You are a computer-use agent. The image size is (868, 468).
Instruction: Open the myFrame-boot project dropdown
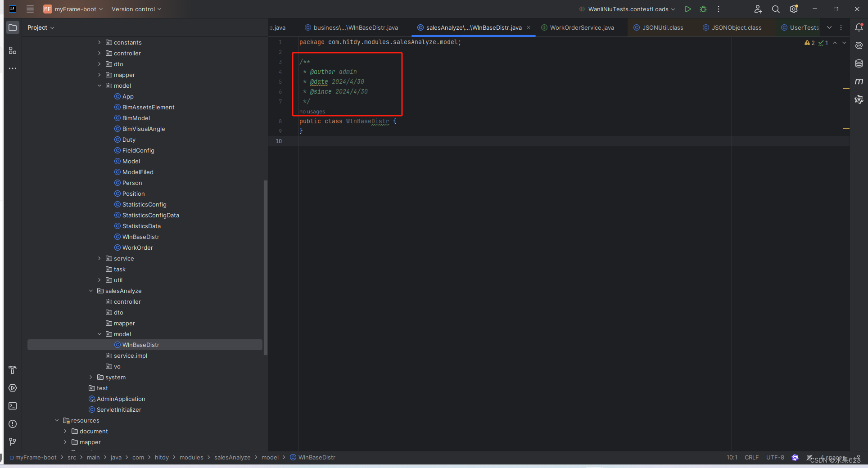click(x=73, y=9)
